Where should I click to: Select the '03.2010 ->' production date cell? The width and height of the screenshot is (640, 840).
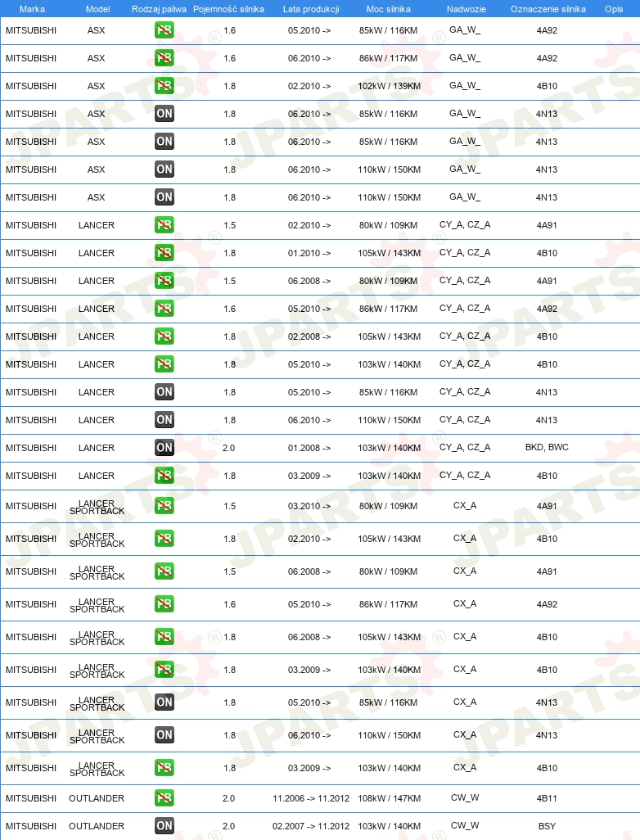309,506
